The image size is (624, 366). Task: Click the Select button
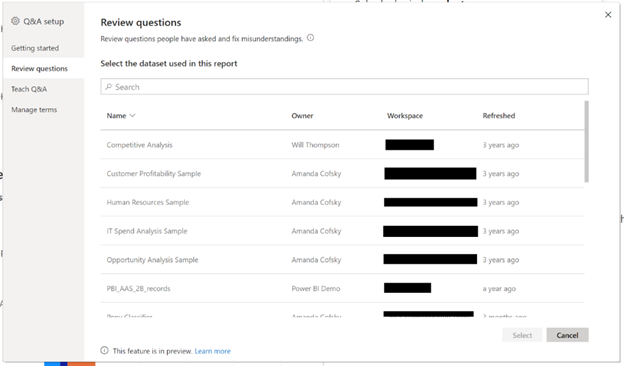(522, 335)
